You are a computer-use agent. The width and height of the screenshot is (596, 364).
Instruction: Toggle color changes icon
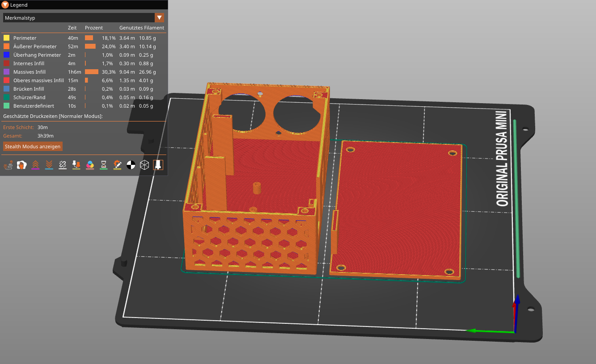pyautogui.click(x=90, y=165)
